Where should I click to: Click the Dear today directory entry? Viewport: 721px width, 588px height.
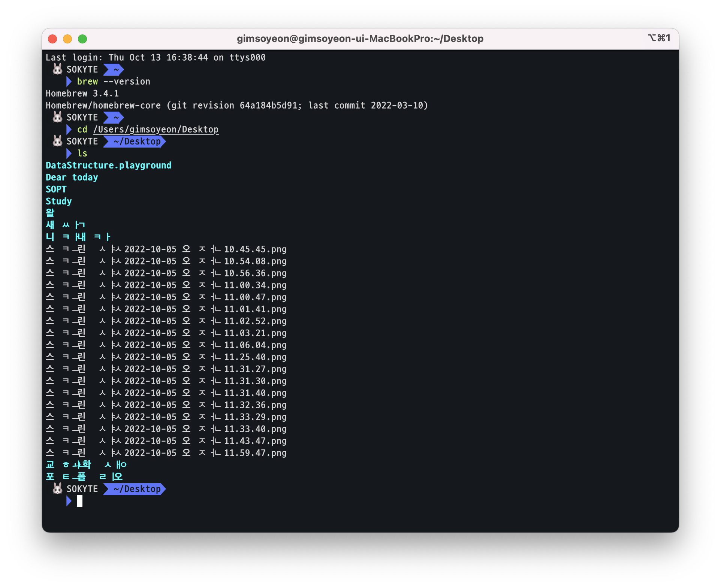(72, 177)
